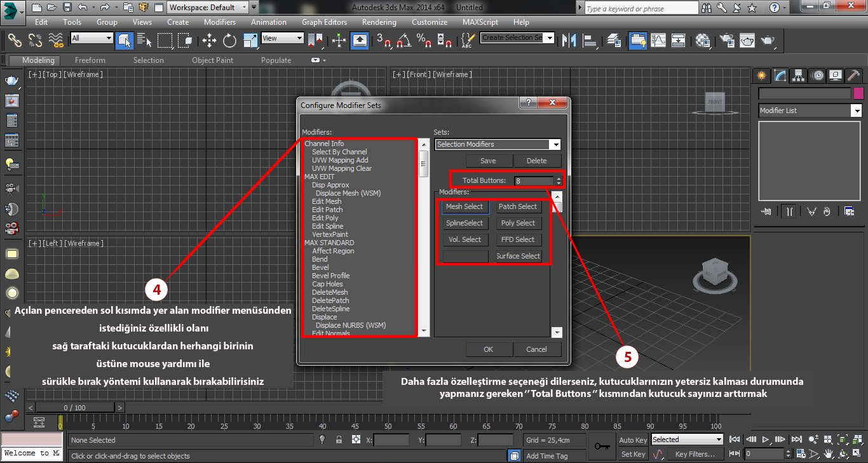Confirm dialog with OK button
This screenshot has width=868, height=463.
click(488, 349)
